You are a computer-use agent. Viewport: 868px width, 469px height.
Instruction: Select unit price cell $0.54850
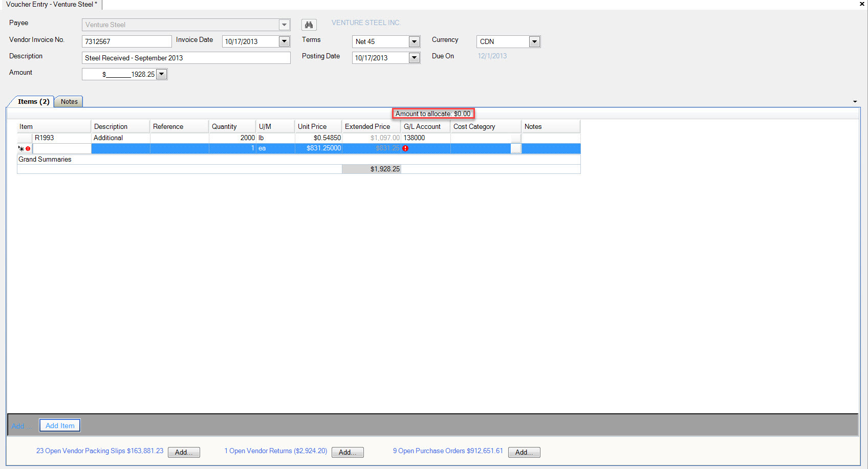(318, 138)
